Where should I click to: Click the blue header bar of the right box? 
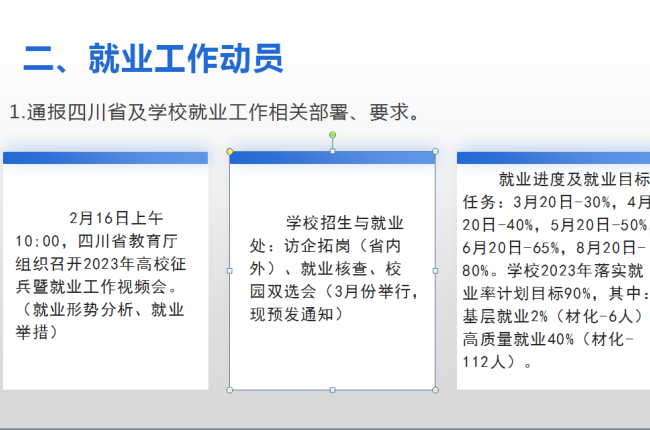click(553, 158)
